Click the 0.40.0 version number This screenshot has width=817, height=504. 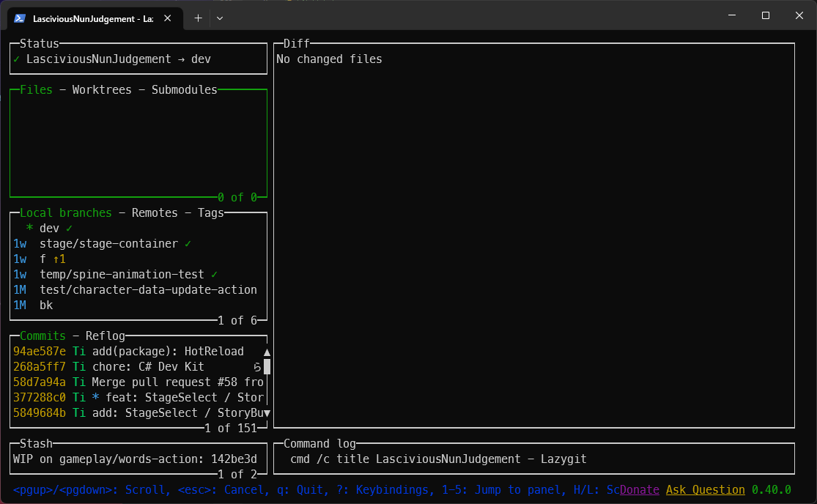pyautogui.click(x=771, y=490)
